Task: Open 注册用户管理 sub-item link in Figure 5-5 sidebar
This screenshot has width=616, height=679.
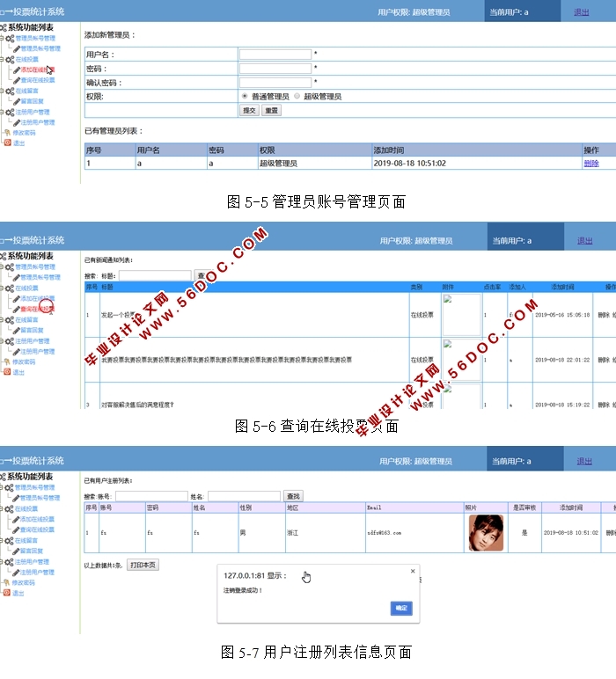Action: click(x=38, y=122)
